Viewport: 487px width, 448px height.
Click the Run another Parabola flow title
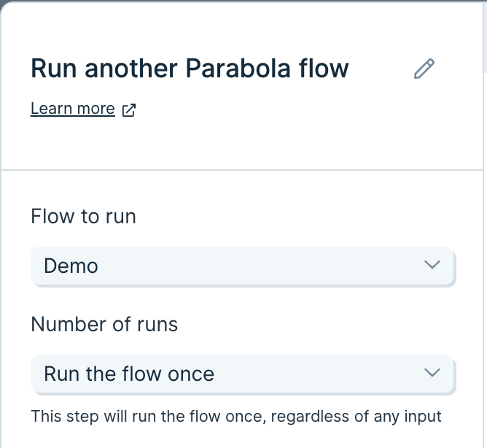[x=190, y=69]
